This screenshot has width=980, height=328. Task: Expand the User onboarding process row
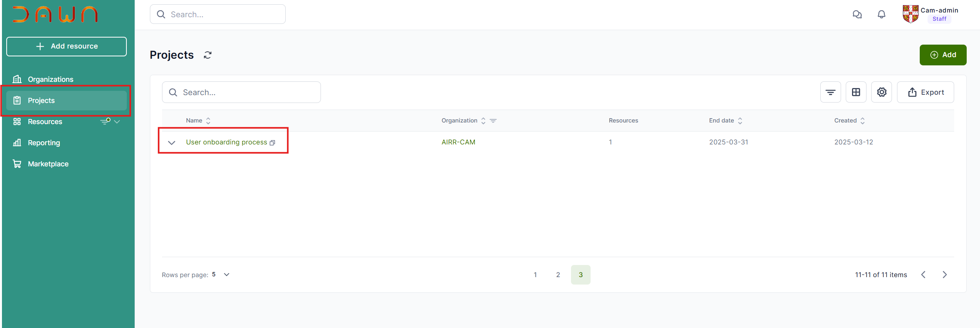click(x=171, y=142)
